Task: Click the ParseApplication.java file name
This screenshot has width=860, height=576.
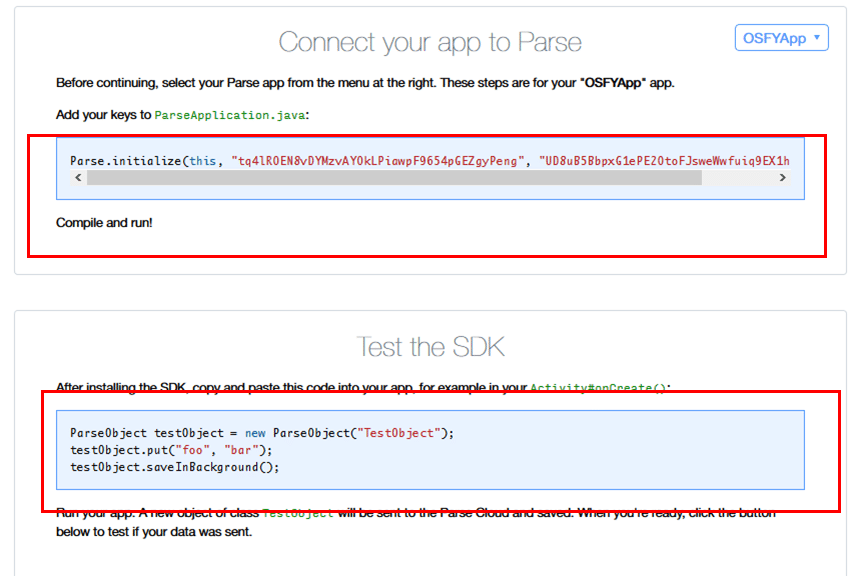Action: pos(230,115)
